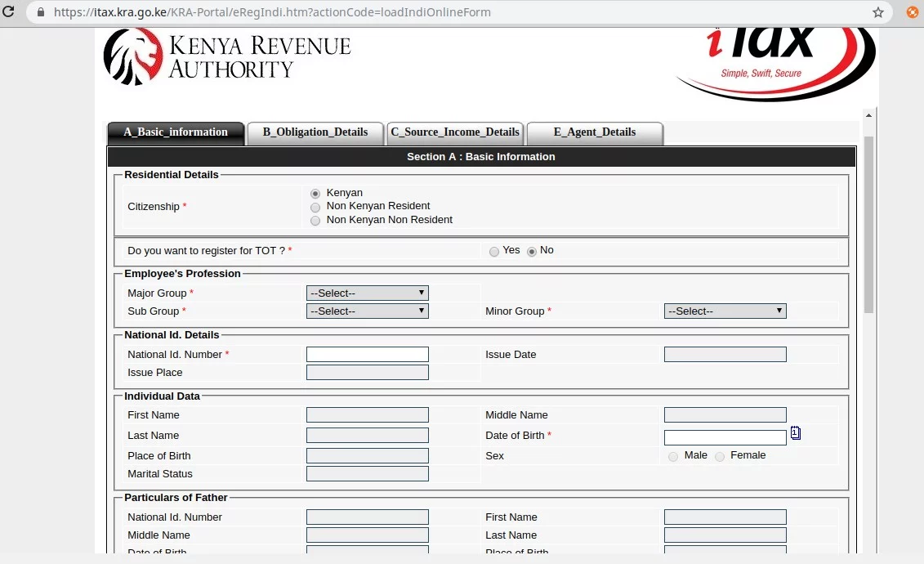924x564 pixels.
Task: Choose No for TOT registration
Action: point(532,252)
